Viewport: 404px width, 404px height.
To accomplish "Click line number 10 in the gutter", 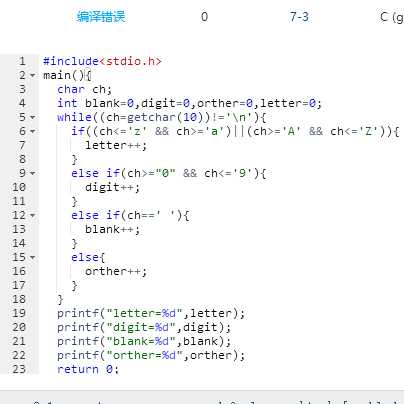I will [19, 187].
